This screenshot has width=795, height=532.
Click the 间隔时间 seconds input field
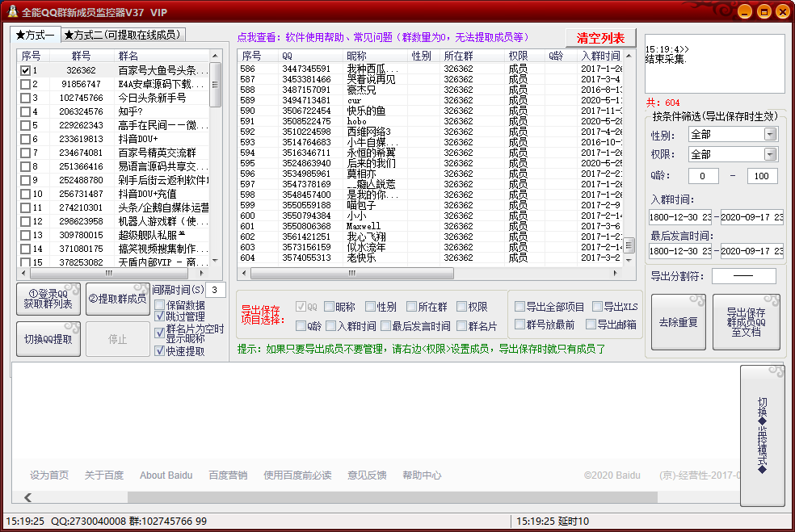point(216,290)
